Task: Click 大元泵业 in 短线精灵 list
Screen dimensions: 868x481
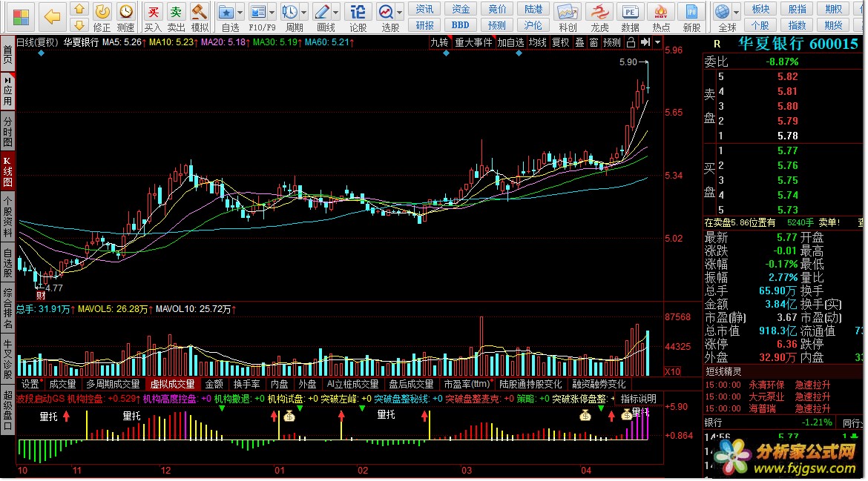Action: click(x=766, y=397)
